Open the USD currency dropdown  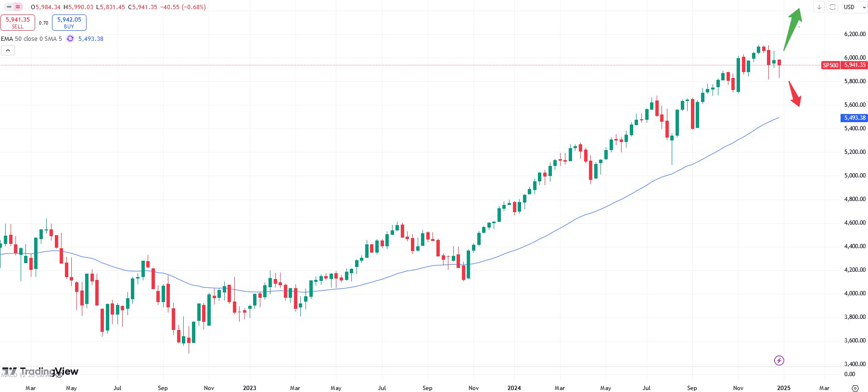point(855,7)
